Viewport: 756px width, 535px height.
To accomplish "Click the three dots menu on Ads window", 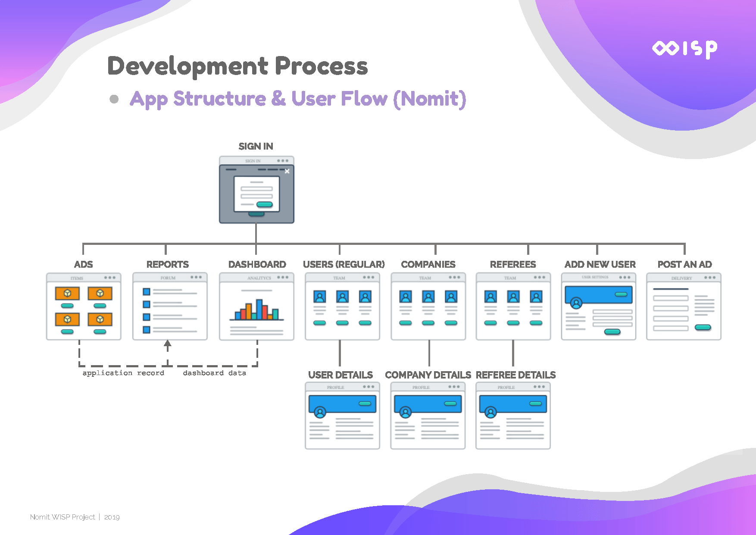I will [109, 278].
